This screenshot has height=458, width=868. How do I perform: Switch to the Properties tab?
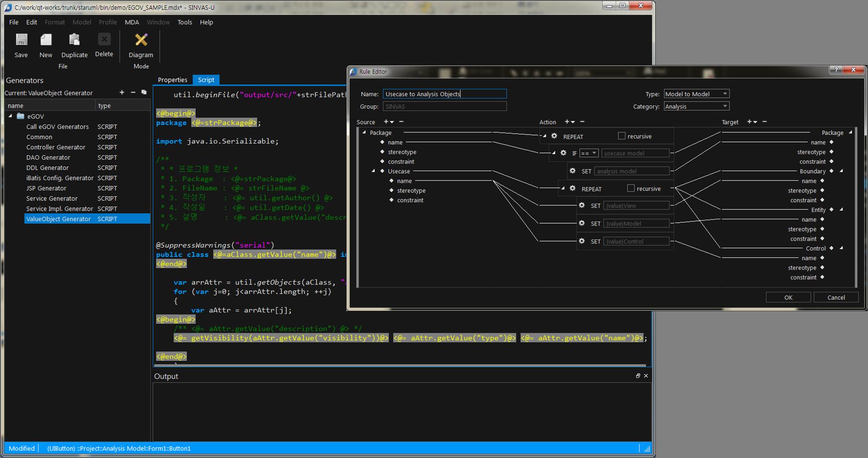[172, 80]
